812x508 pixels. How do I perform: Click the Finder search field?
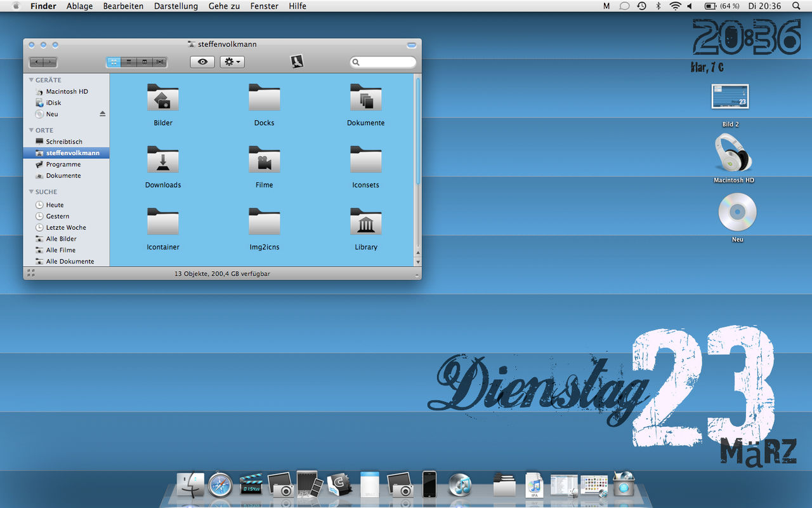[x=383, y=62]
